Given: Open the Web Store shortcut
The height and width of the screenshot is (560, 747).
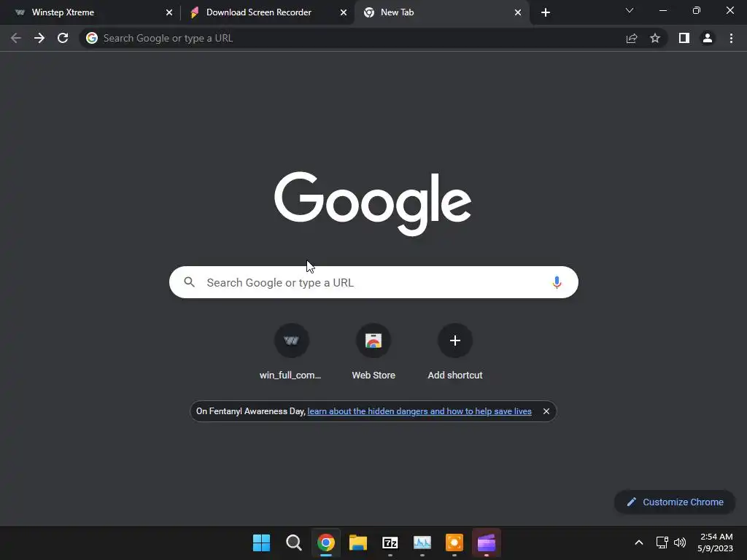Looking at the screenshot, I should coord(373,351).
